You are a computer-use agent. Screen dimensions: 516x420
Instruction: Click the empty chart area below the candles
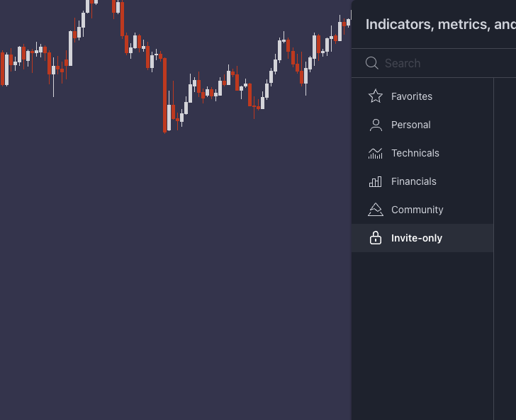point(177,283)
